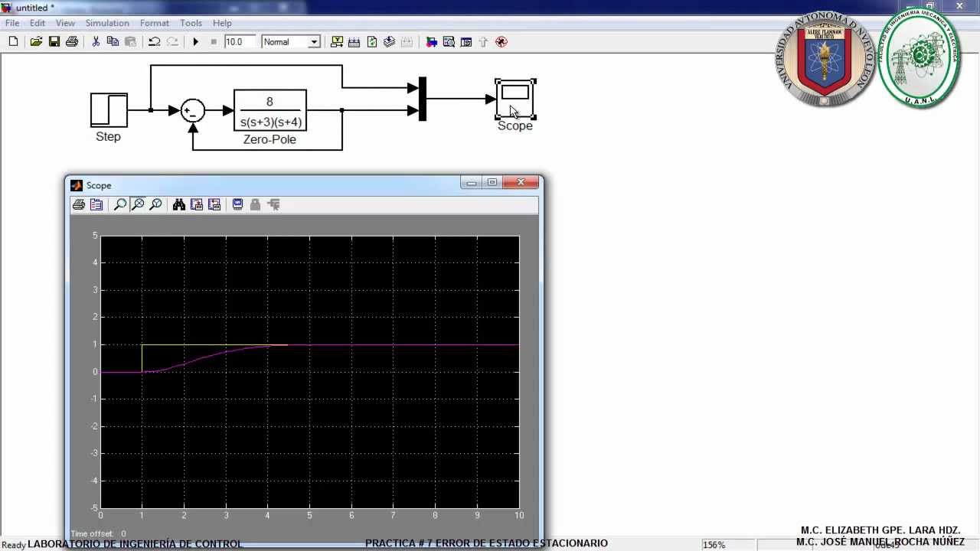Undo the last action in Simulink
This screenshot has height=551, width=980.
pyautogui.click(x=154, y=42)
